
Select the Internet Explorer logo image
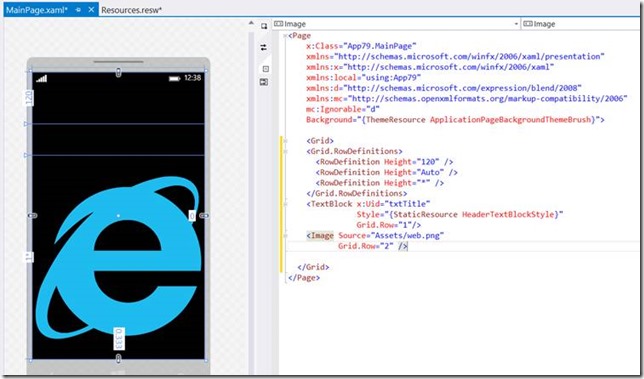click(119, 257)
